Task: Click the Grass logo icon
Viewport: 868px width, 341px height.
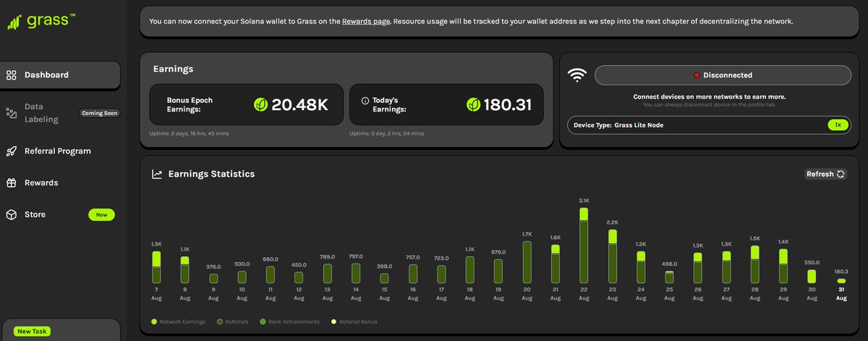Action: (x=14, y=22)
